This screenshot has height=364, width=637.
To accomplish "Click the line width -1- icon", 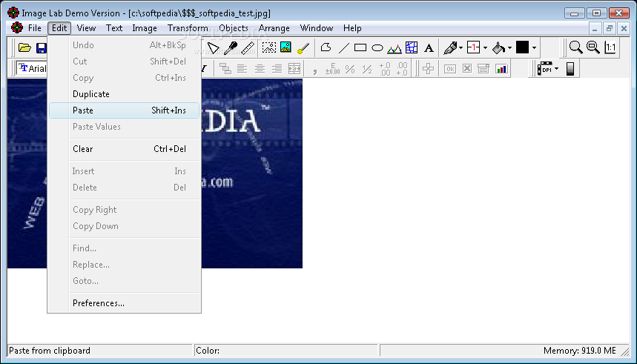I will click(x=473, y=47).
